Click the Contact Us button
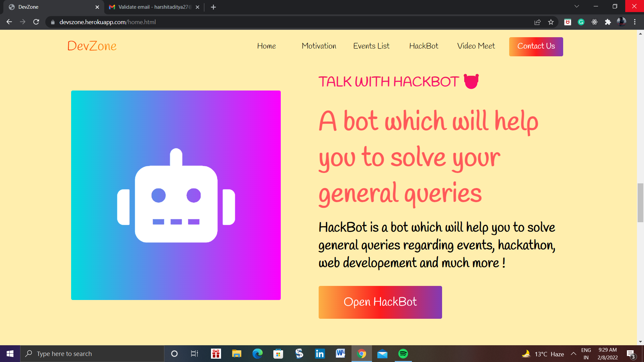 click(x=536, y=47)
